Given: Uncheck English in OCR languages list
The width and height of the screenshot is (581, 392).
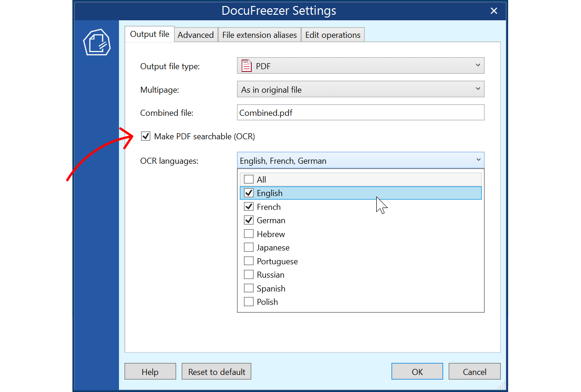Looking at the screenshot, I should (x=249, y=193).
